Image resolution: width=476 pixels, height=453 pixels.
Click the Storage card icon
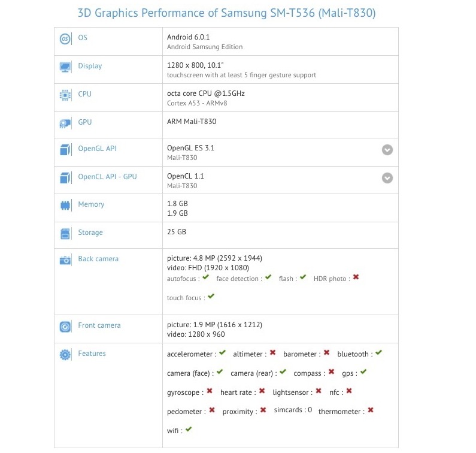[65, 234]
